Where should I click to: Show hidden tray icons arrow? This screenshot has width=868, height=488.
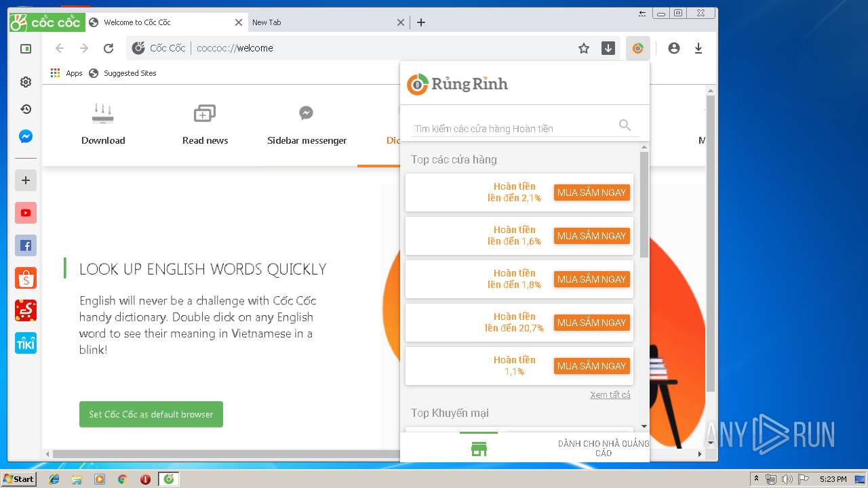coord(756,479)
